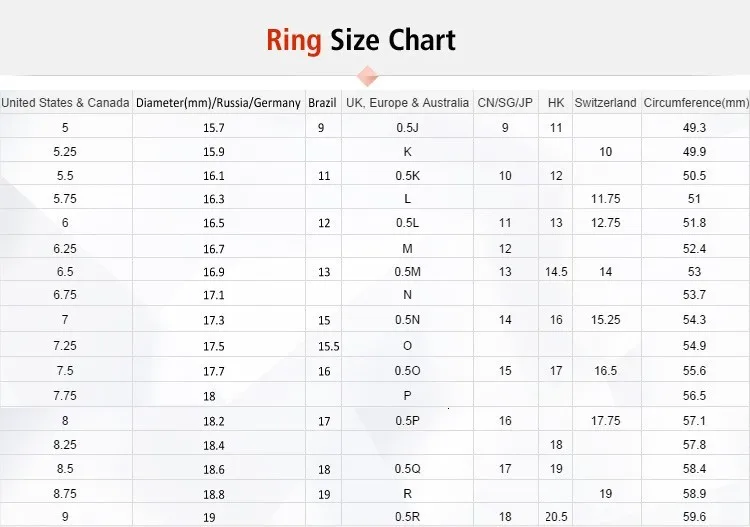Viewport: 750px width, 527px height.
Task: Click the UK, Europe & Australia header
Action: click(408, 103)
